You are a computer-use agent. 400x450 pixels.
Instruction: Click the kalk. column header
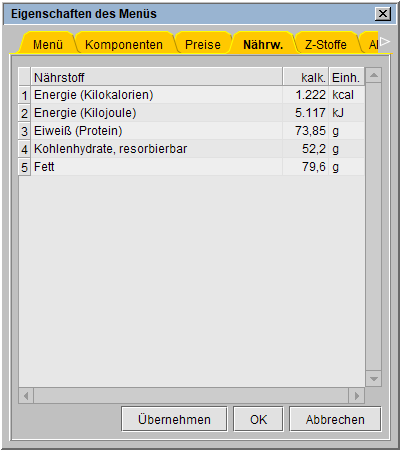(x=306, y=77)
